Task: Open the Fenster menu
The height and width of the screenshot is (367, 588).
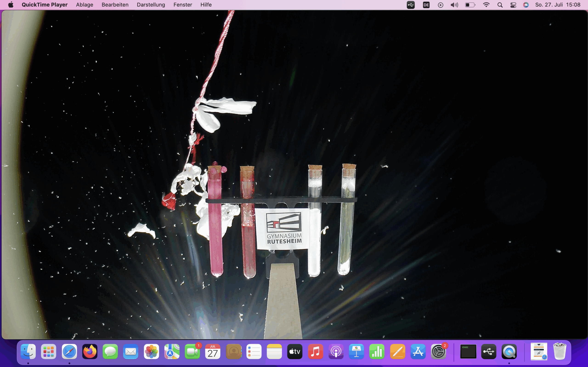Action: [x=182, y=5]
